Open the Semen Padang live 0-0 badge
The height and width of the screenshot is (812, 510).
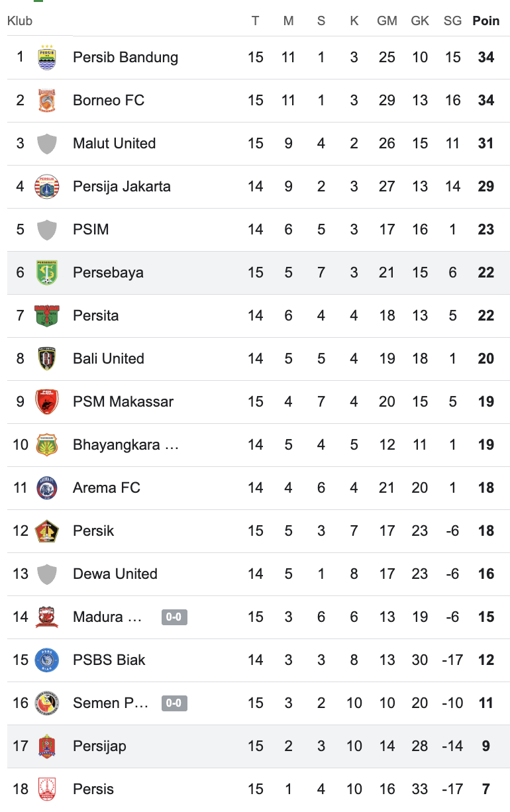[x=174, y=703]
